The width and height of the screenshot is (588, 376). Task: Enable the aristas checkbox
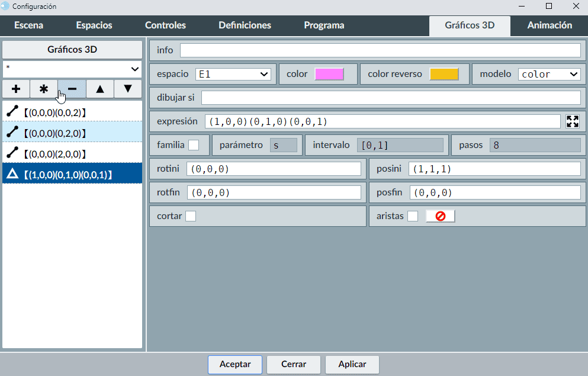[413, 216]
